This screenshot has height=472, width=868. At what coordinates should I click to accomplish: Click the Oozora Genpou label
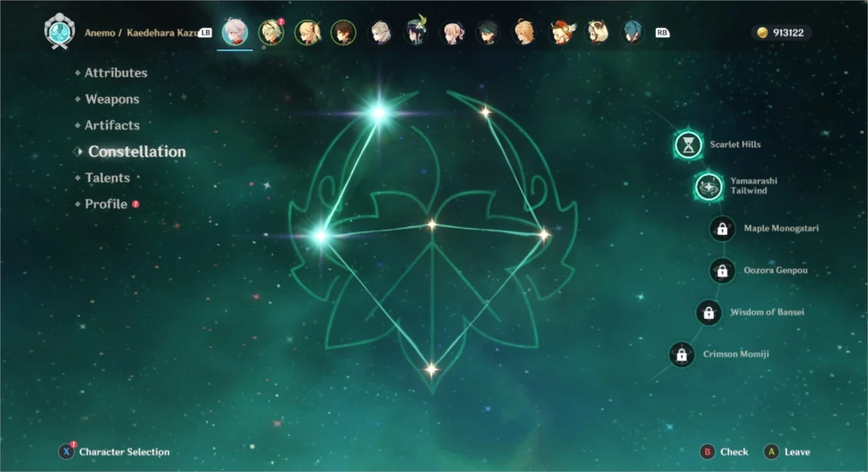(x=776, y=270)
